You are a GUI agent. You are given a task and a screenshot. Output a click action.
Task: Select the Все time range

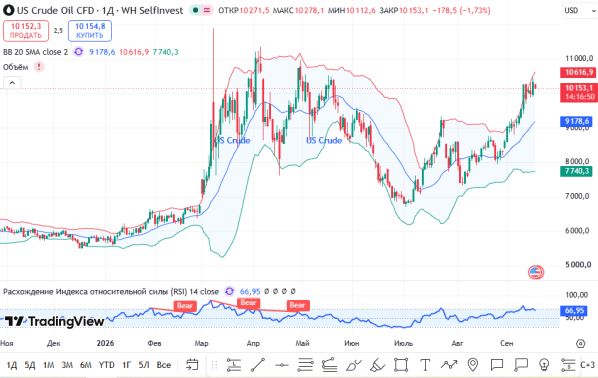pos(164,365)
